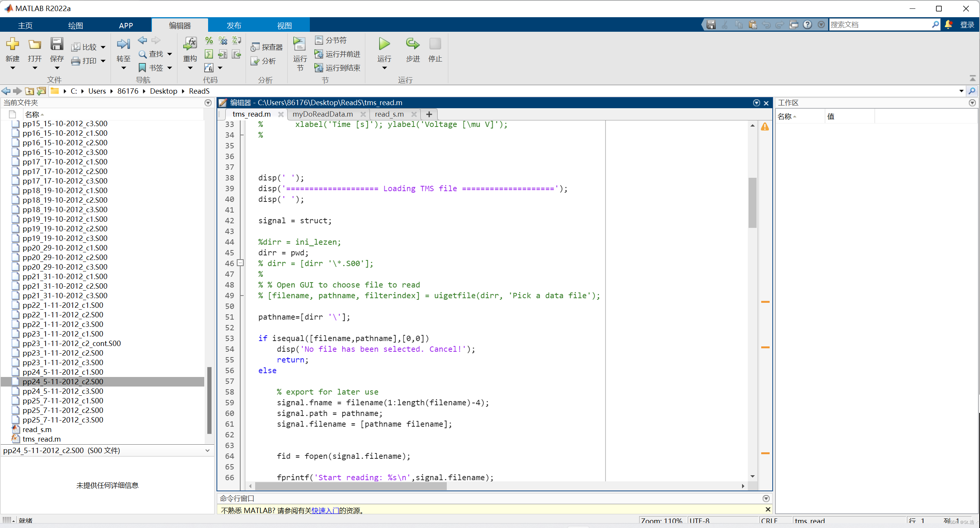Screen dimensions: 980x528
Task: Click the green Run (运行) arrow icon
Action: (384, 44)
